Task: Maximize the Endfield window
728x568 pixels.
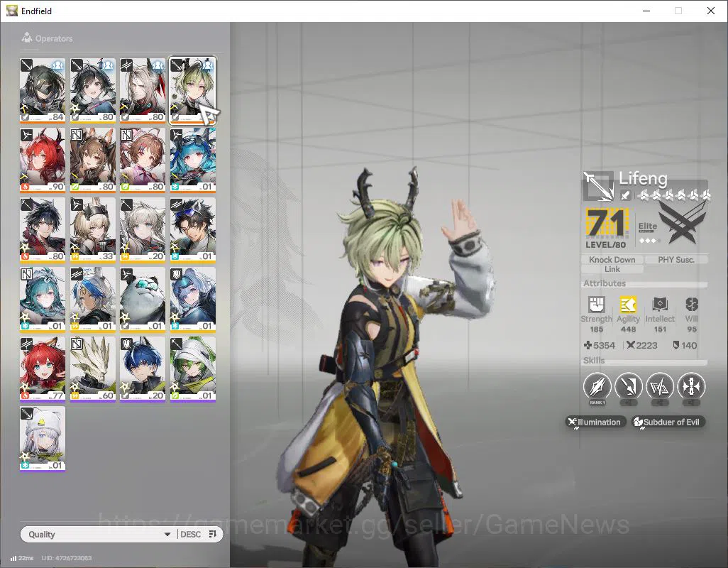Action: click(678, 11)
